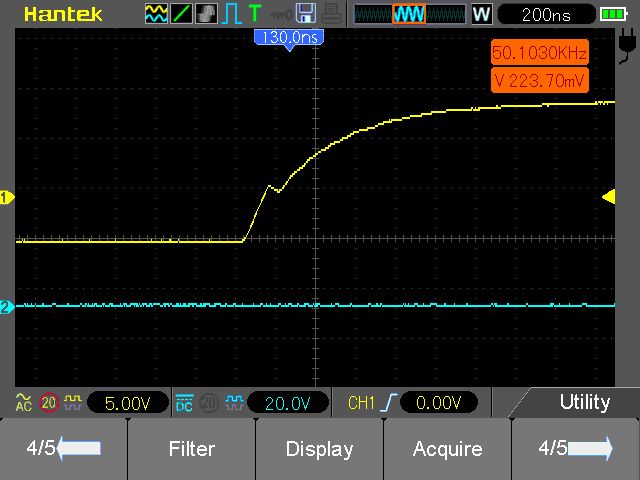This screenshot has width=640, height=480.
Task: Click the green diagonal line icon
Action: pos(181,13)
